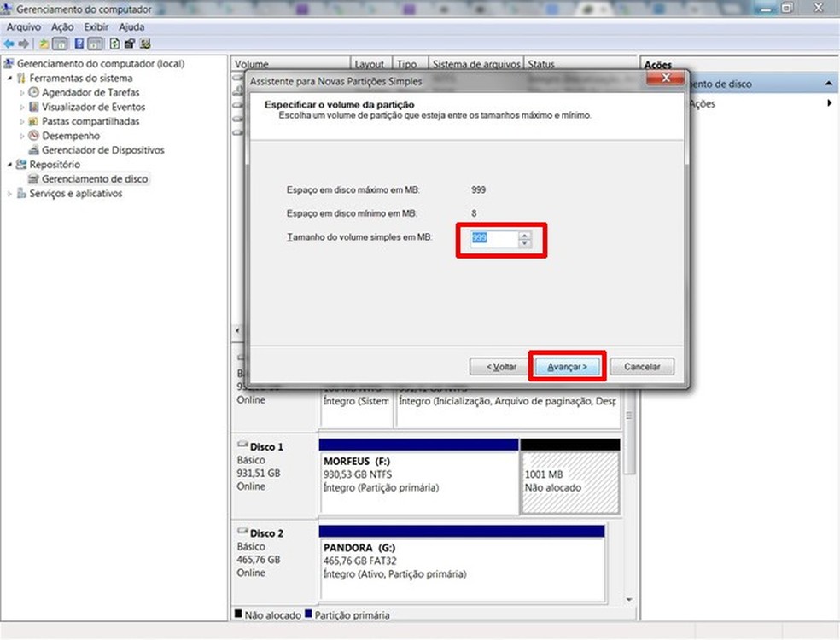Open Pastas compartilhadas node

(x=90, y=121)
